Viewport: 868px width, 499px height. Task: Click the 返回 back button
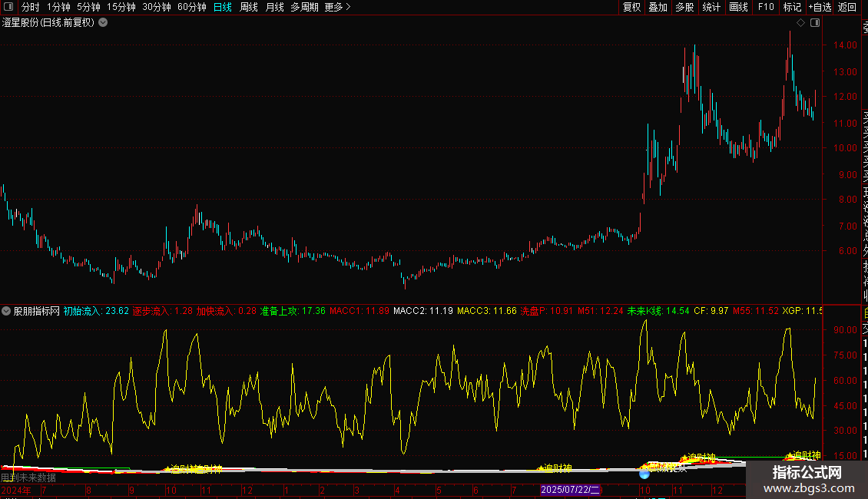(x=847, y=7)
